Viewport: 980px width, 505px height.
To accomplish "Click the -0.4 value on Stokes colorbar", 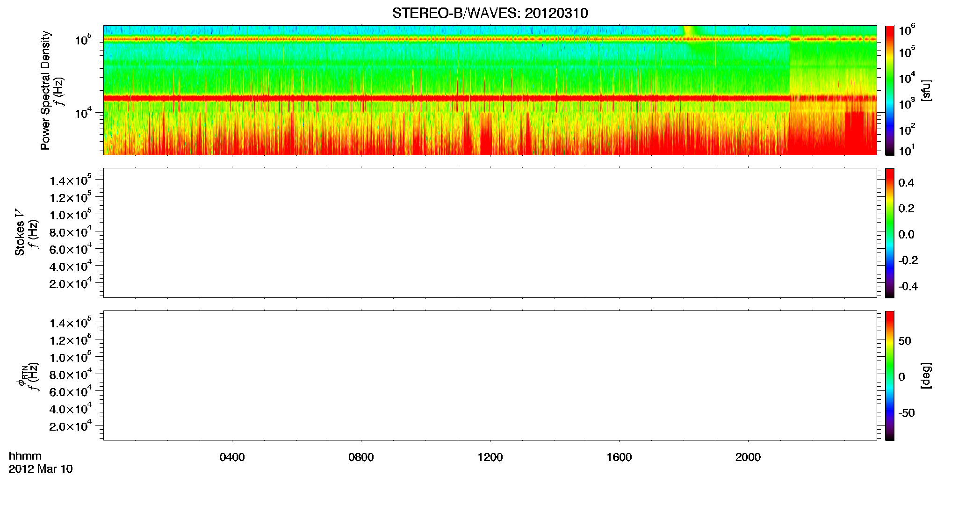I will 908,287.
